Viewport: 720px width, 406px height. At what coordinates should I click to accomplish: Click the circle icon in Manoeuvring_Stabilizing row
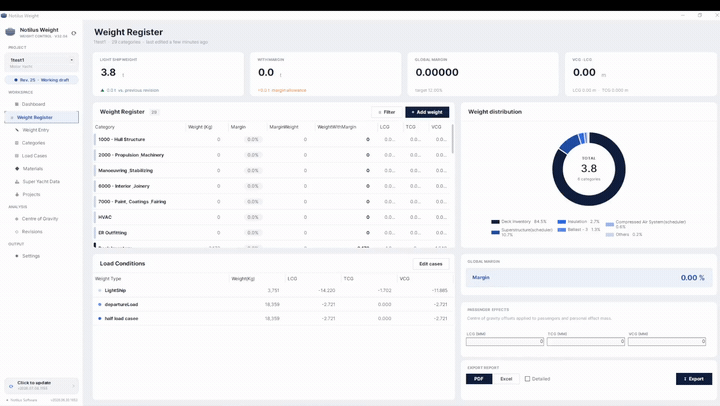pos(368,170)
